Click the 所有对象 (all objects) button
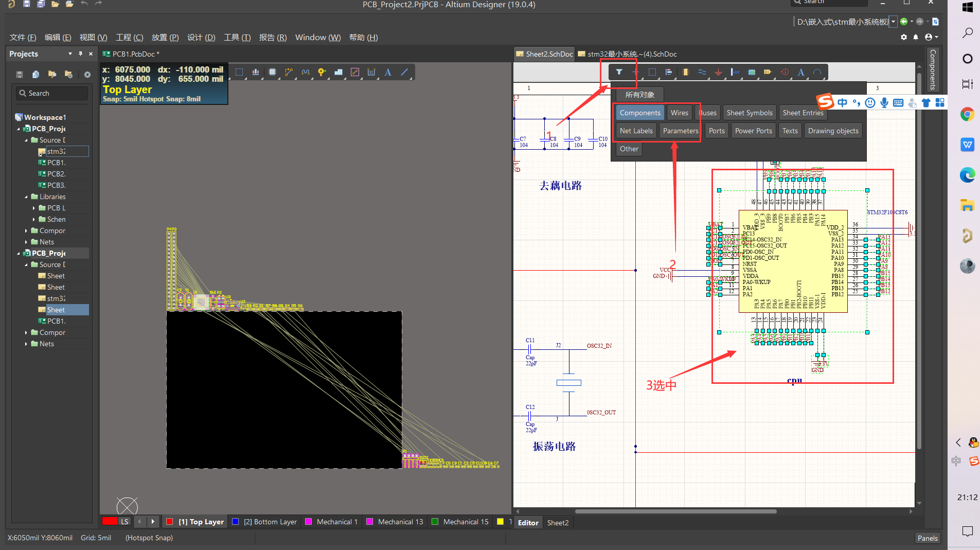This screenshot has width=980, height=550. 640,95
